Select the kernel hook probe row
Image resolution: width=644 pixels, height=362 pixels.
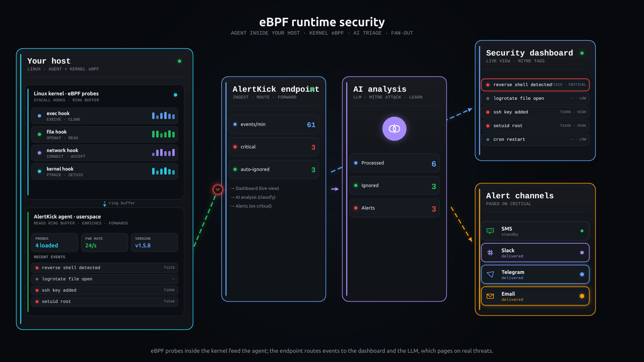tap(105, 171)
